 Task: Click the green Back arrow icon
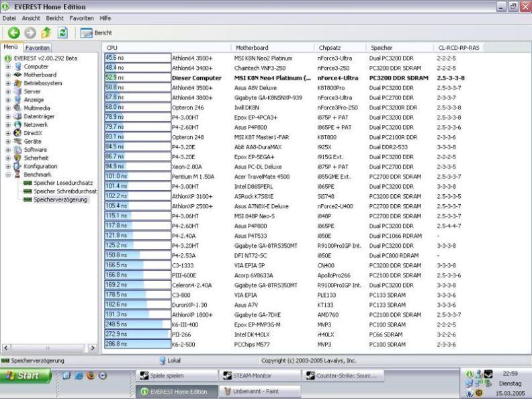14,33
